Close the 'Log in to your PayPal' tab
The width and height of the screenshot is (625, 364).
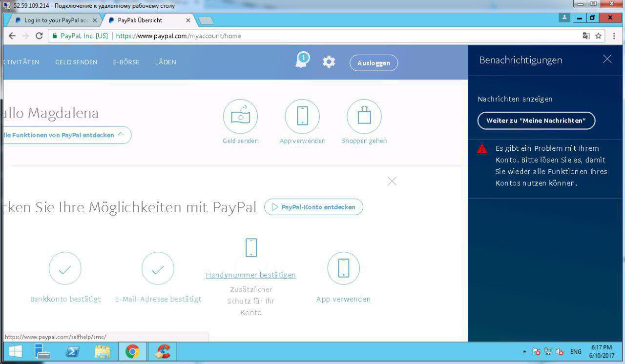[x=95, y=20]
